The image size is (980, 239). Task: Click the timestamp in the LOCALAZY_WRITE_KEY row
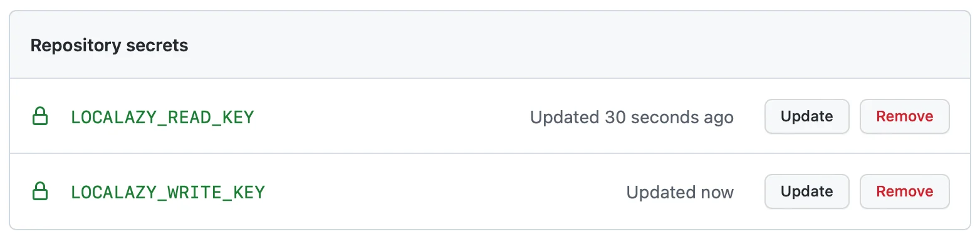(680, 192)
